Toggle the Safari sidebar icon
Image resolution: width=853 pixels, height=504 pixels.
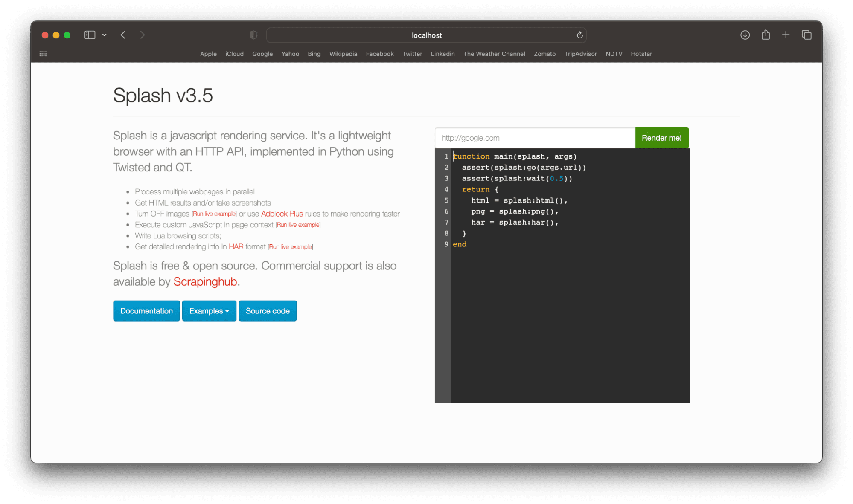pos(90,35)
